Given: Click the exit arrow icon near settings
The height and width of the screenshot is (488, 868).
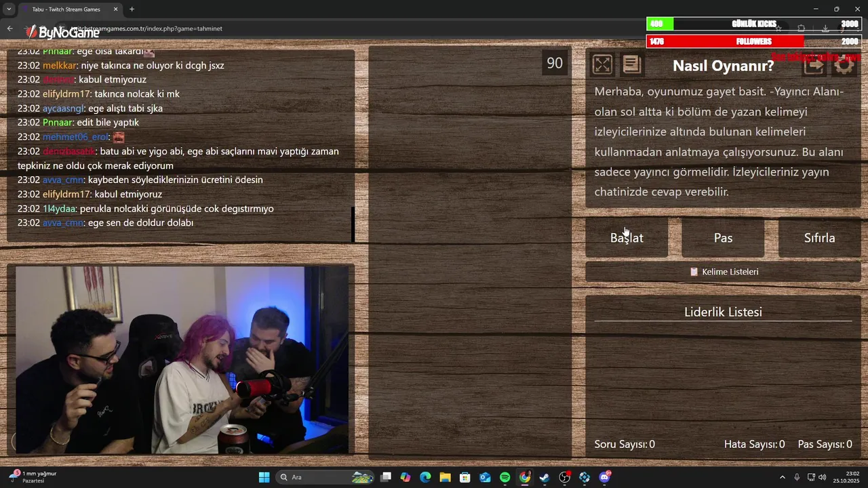Looking at the screenshot, I should point(814,65).
